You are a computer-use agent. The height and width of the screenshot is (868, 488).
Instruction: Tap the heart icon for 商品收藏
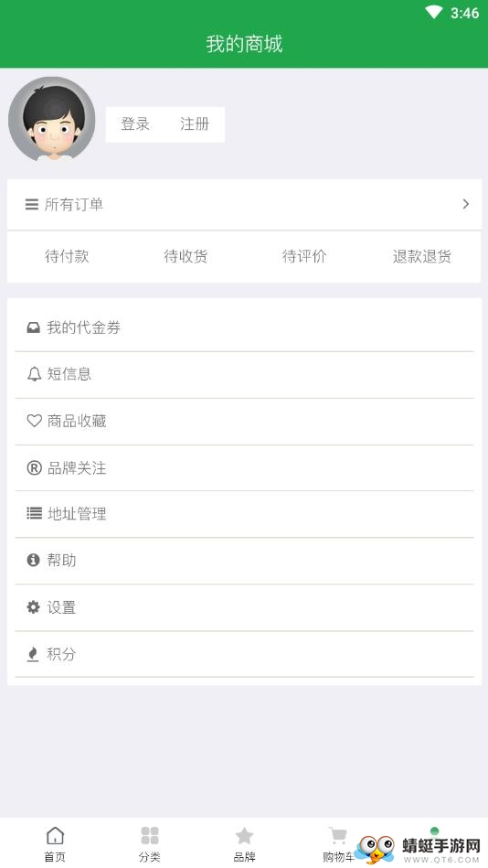click(x=34, y=421)
